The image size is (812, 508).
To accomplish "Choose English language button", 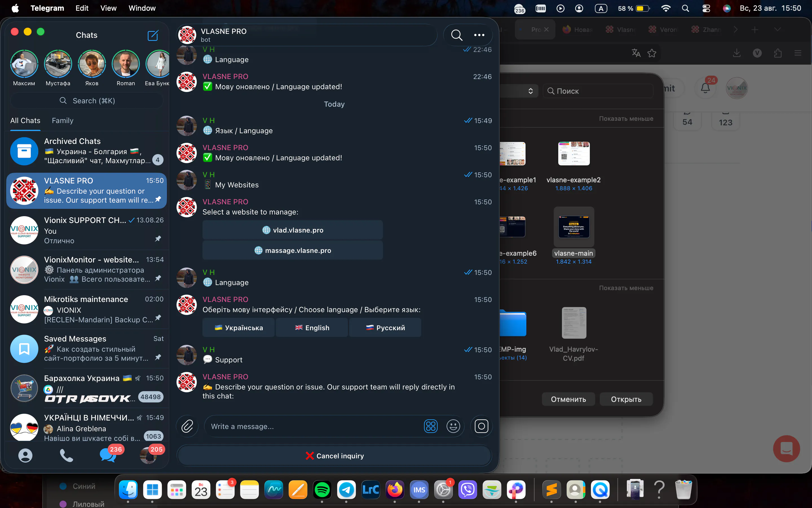I will tap(312, 328).
